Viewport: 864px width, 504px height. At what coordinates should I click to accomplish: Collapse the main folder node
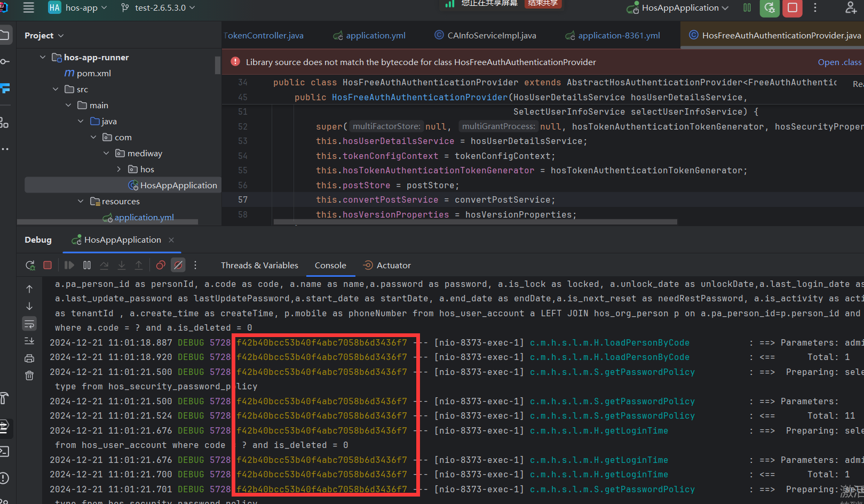68,105
